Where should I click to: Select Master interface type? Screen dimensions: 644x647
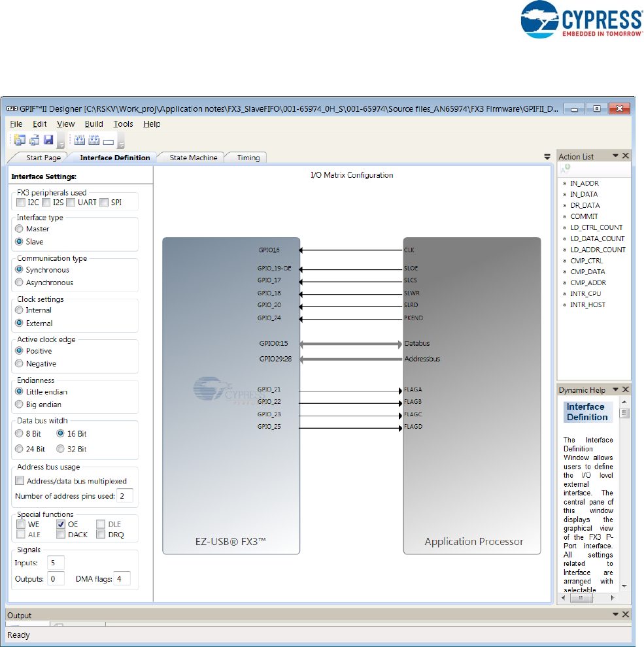click(19, 229)
